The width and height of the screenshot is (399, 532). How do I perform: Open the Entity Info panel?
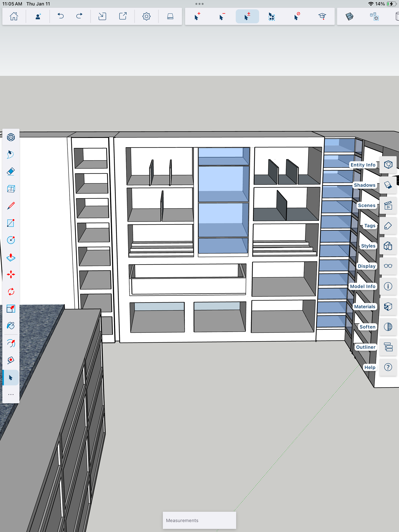(388, 165)
